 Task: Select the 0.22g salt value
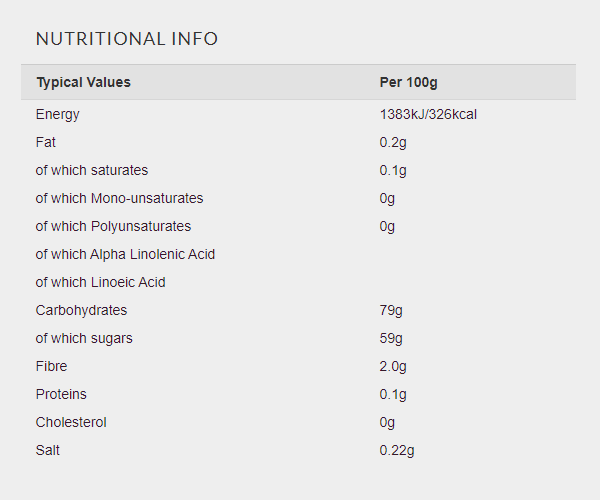(x=397, y=450)
